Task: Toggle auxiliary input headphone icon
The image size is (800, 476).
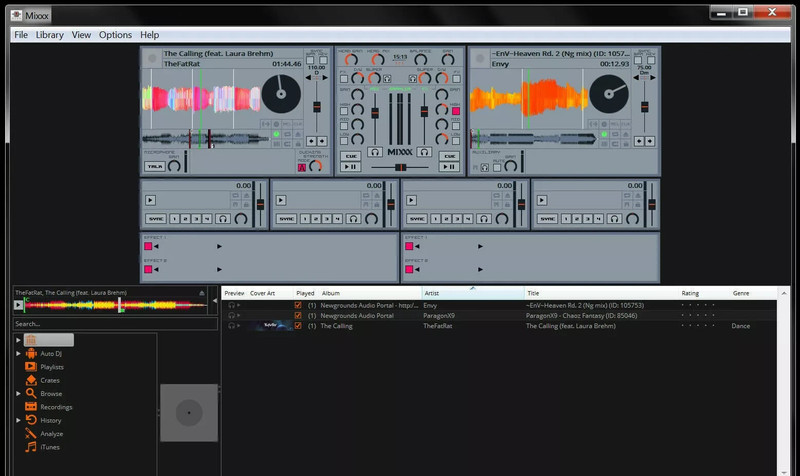Action: coord(485,167)
